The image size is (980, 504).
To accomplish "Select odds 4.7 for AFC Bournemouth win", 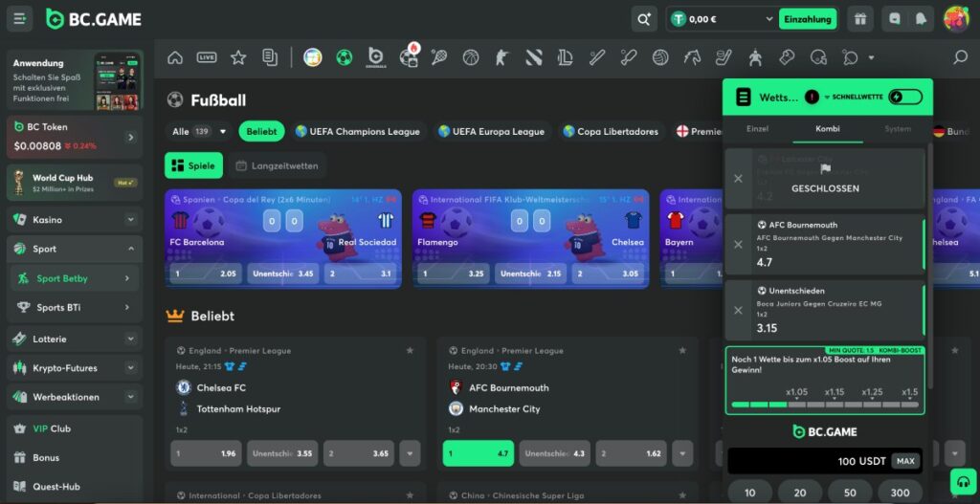I will click(x=479, y=453).
